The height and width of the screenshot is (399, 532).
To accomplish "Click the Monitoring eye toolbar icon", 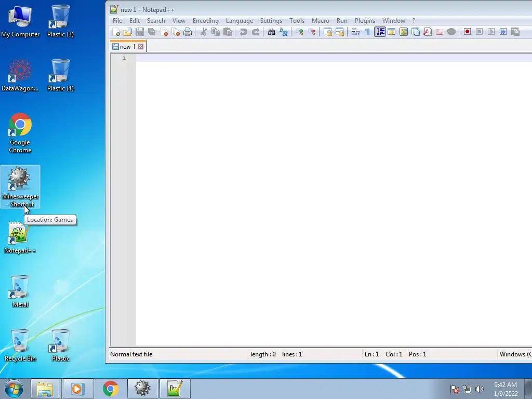I will tap(451, 32).
